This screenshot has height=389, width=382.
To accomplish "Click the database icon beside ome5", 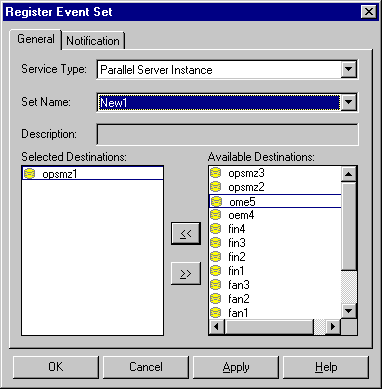I will 217,201.
